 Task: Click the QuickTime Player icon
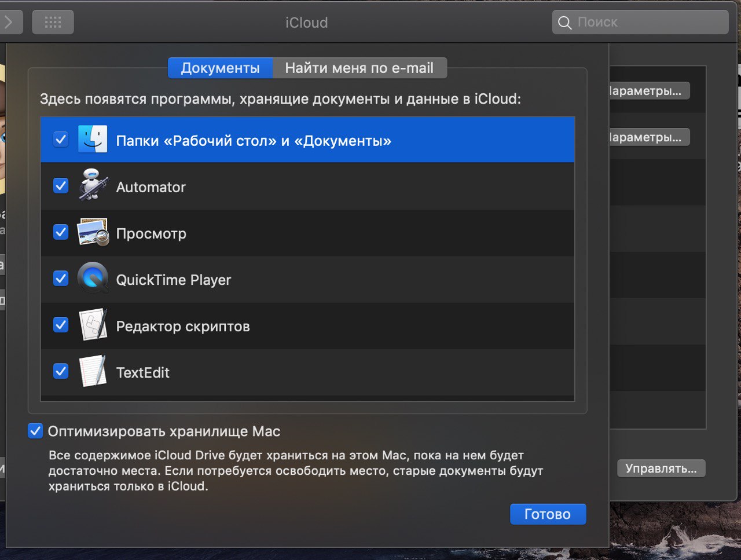pyautogui.click(x=93, y=278)
